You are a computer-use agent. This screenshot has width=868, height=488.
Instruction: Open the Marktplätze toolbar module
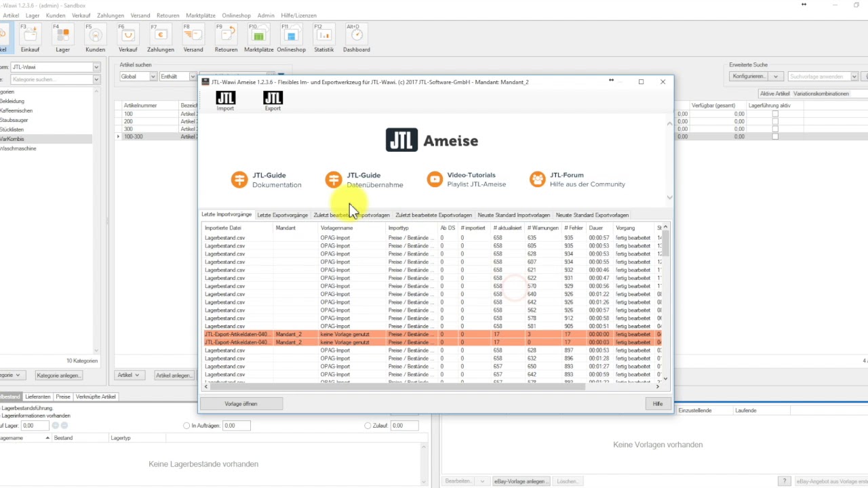258,38
